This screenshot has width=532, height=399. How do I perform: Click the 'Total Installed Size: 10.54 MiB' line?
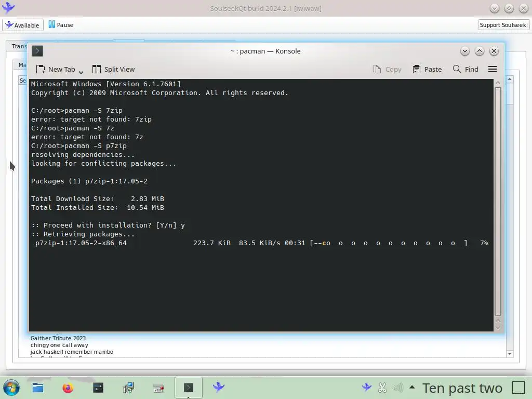click(97, 208)
